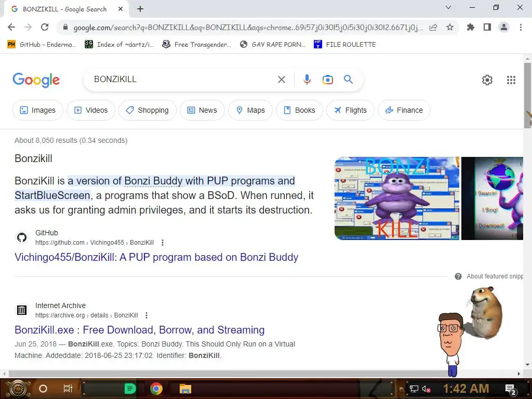Click the Google logo
Image resolution: width=532 pixels, height=399 pixels.
tap(36, 80)
